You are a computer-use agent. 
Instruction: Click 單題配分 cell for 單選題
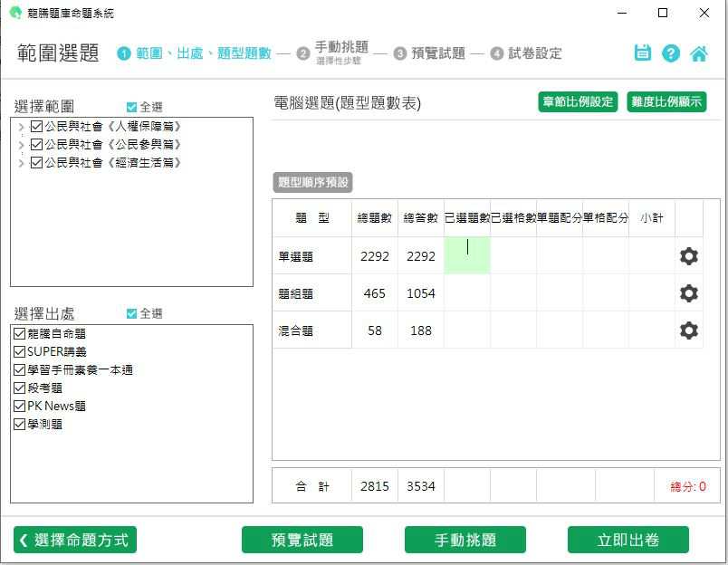pos(560,255)
